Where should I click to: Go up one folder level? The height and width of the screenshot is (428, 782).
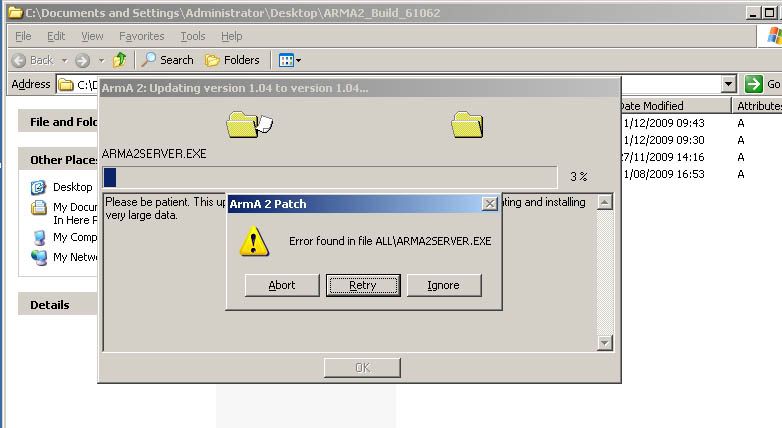click(x=119, y=60)
